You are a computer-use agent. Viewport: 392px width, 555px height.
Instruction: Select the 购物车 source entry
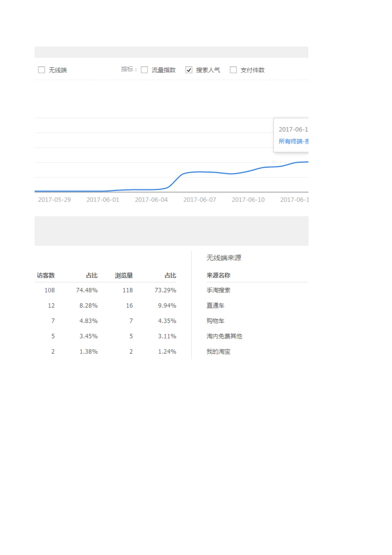215,321
